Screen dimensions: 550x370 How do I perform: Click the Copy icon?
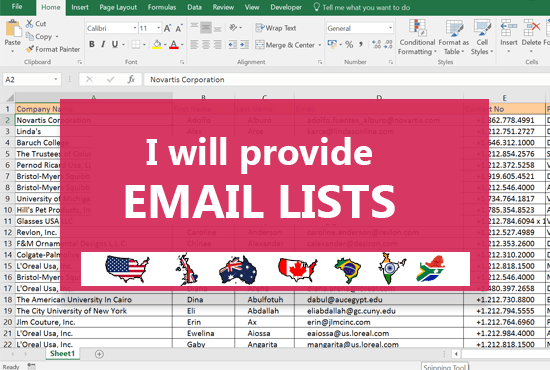coord(29,36)
